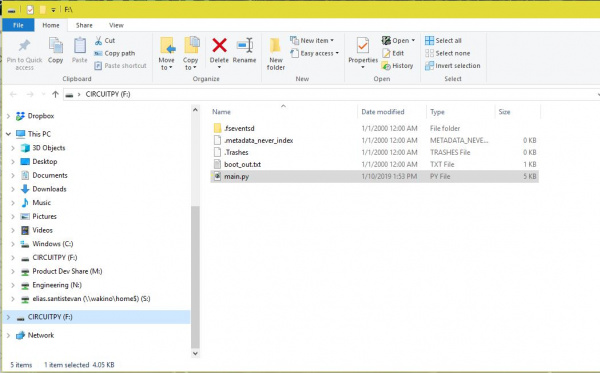Viewport: 600px width, 373px height.
Task: Click Select all
Action: pos(443,41)
